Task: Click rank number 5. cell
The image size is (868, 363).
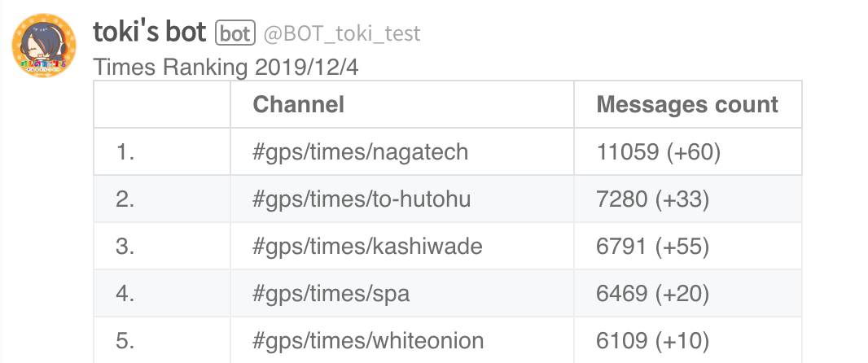Action: pos(162,339)
